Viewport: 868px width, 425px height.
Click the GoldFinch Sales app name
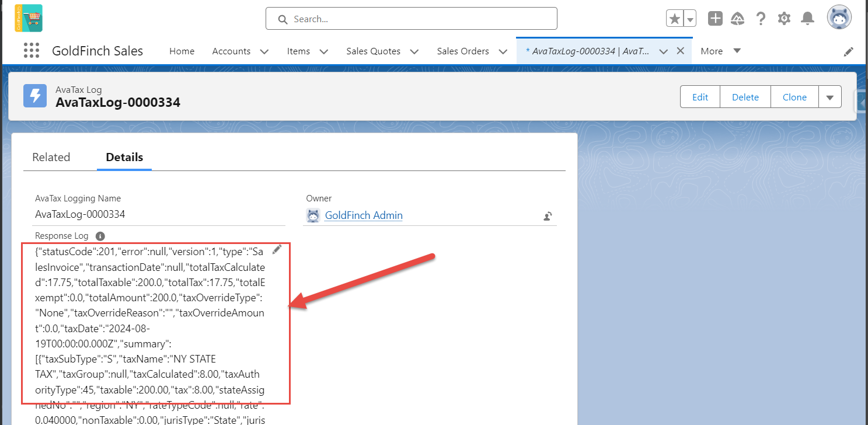coord(97,51)
